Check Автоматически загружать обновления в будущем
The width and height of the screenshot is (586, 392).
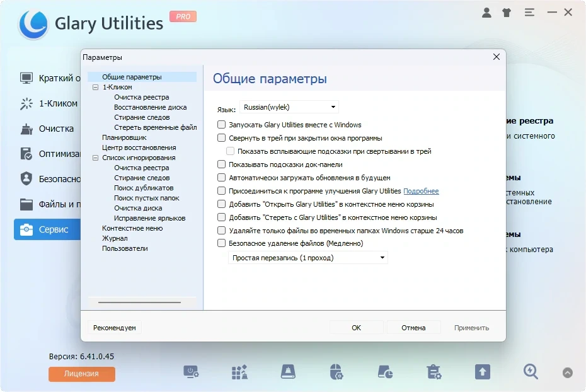pyautogui.click(x=221, y=178)
